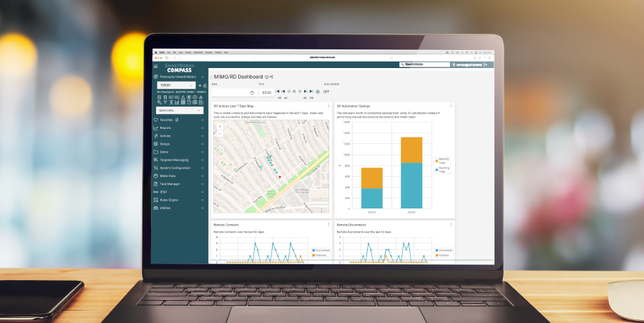This screenshot has height=323, width=644.
Task: Click the play button in the time controls
Action: click(300, 92)
